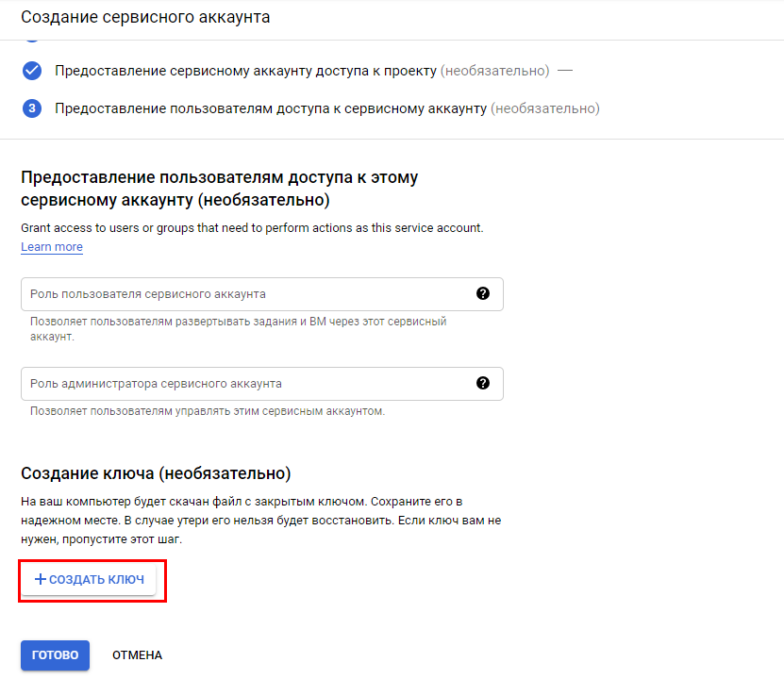Click hint Позволяет пользователям развертывать задания и ВМ
Viewport: 784px width, 679px height.
coord(238,329)
